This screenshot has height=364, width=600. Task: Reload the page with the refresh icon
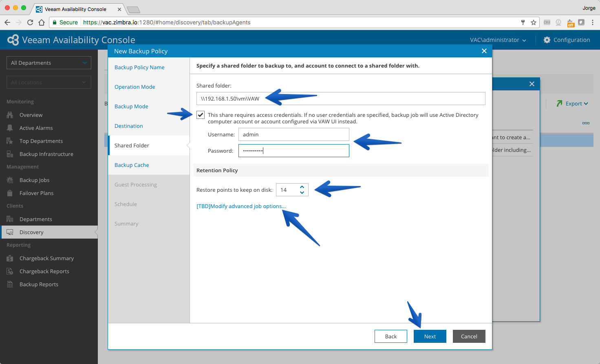pos(30,22)
